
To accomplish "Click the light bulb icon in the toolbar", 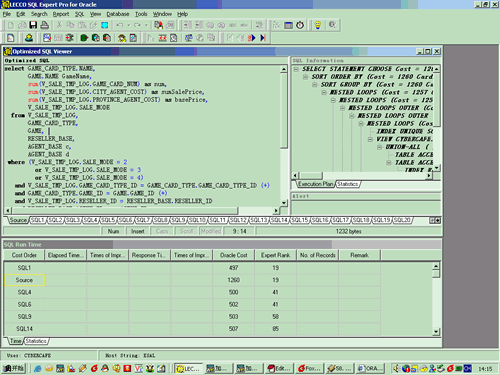I will (318, 25).
